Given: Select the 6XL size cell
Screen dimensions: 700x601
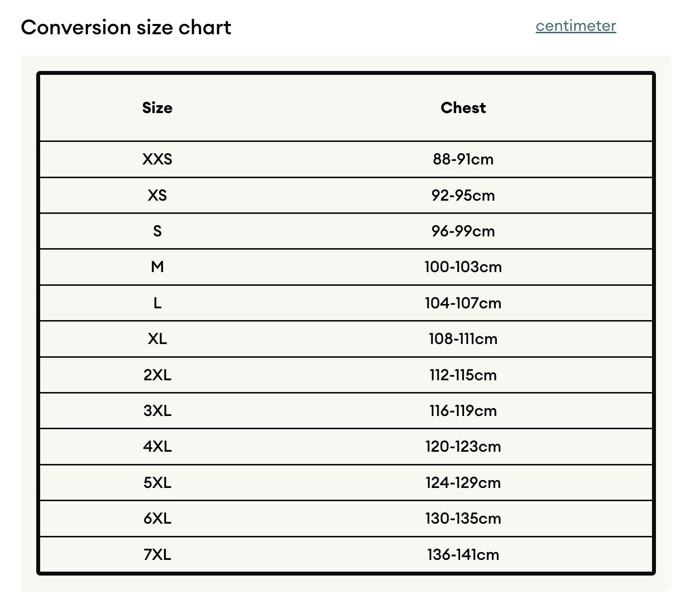Looking at the screenshot, I should 157,518.
